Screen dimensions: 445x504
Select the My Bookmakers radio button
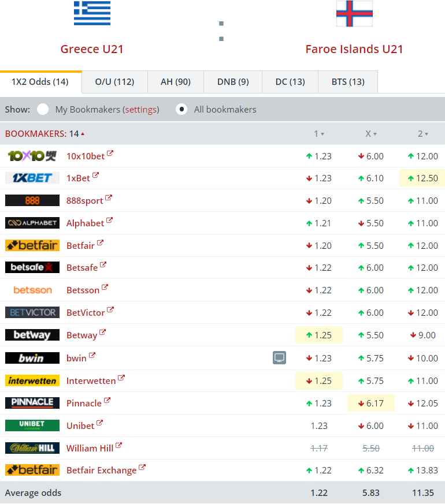43,109
